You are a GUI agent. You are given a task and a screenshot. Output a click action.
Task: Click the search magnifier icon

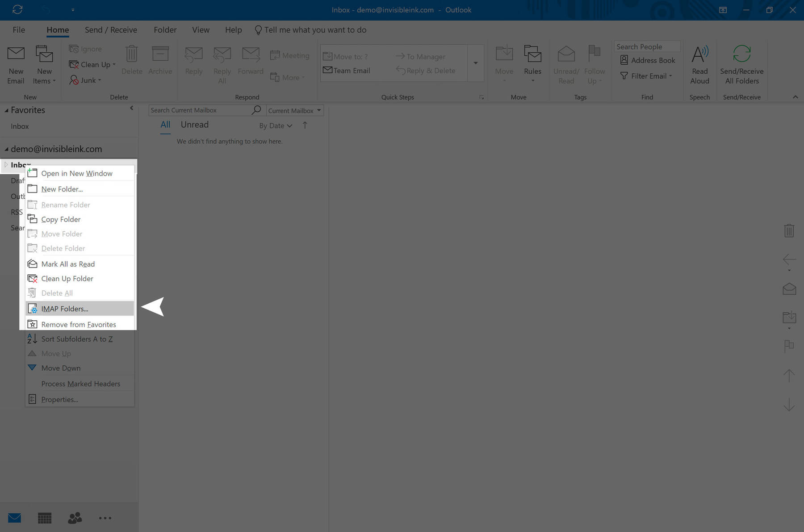tap(256, 110)
